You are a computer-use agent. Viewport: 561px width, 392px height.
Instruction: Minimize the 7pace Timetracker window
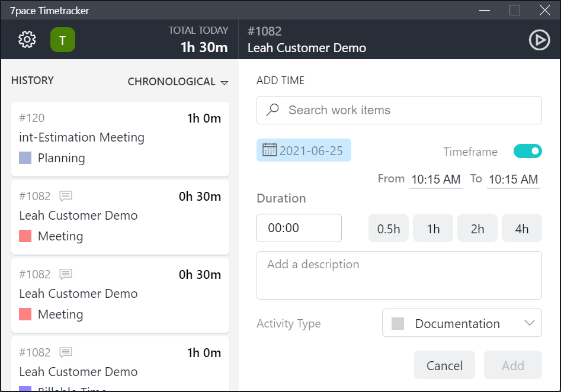(485, 11)
